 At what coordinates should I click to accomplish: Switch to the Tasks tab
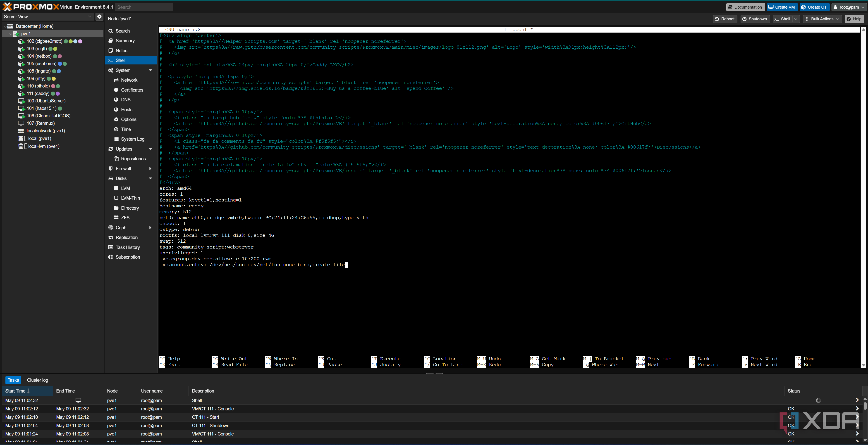click(x=13, y=380)
